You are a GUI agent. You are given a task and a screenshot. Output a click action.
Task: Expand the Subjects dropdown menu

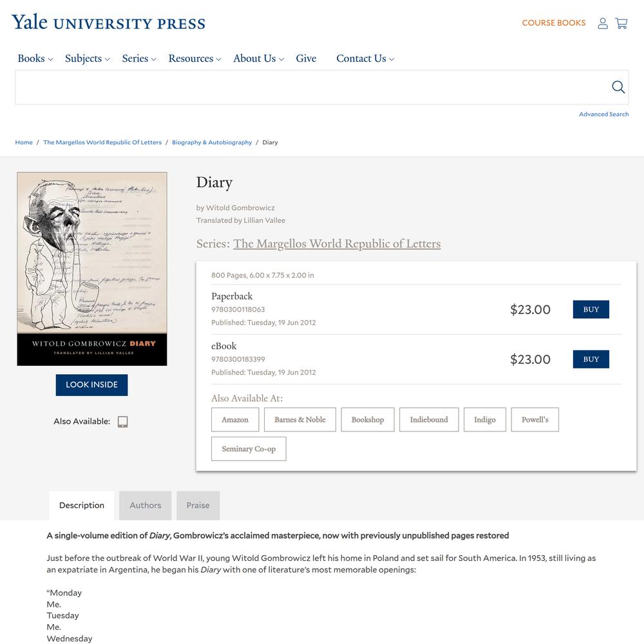pyautogui.click(x=88, y=59)
